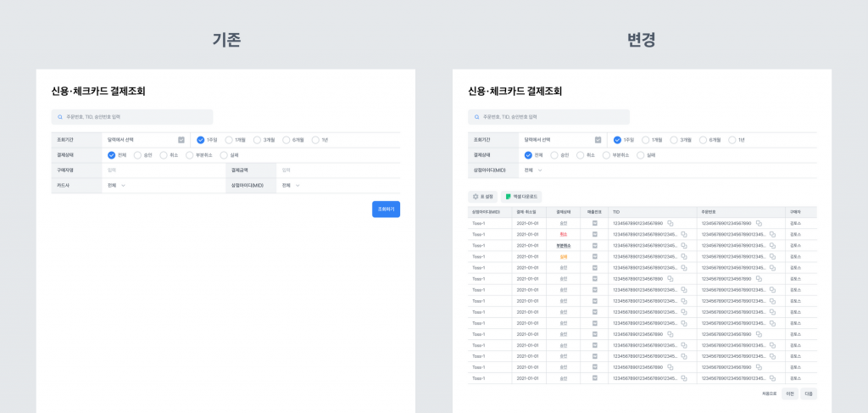Focus the search field in 기존 panel

[132, 117]
